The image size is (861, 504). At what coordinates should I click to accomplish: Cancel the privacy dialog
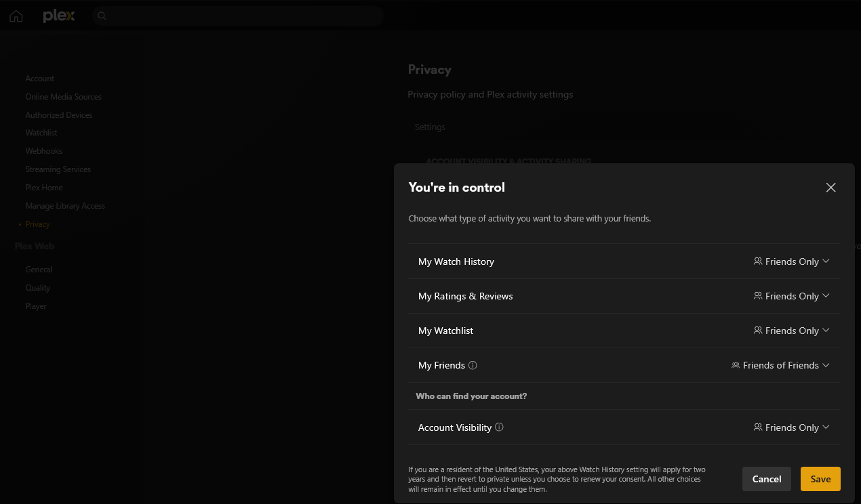[x=766, y=479]
